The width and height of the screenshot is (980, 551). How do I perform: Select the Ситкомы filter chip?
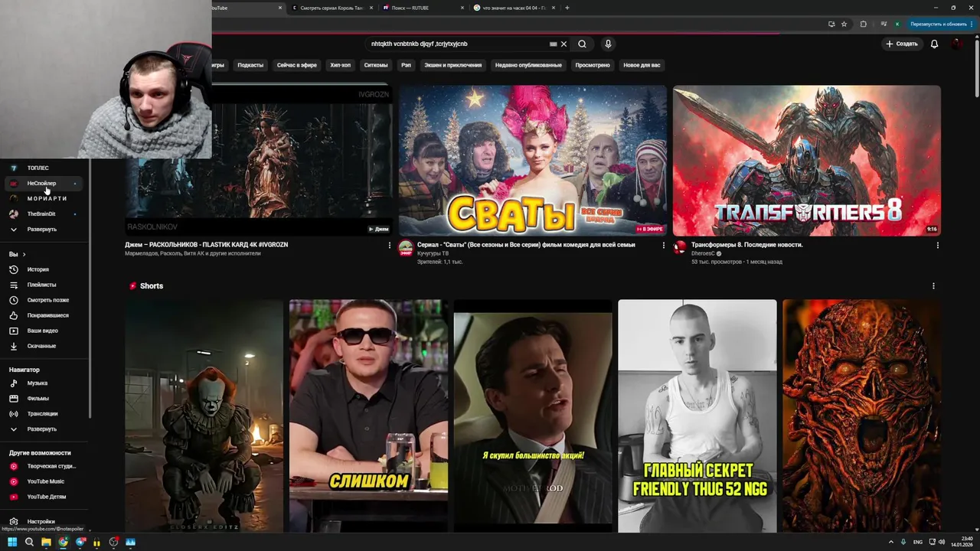376,65
